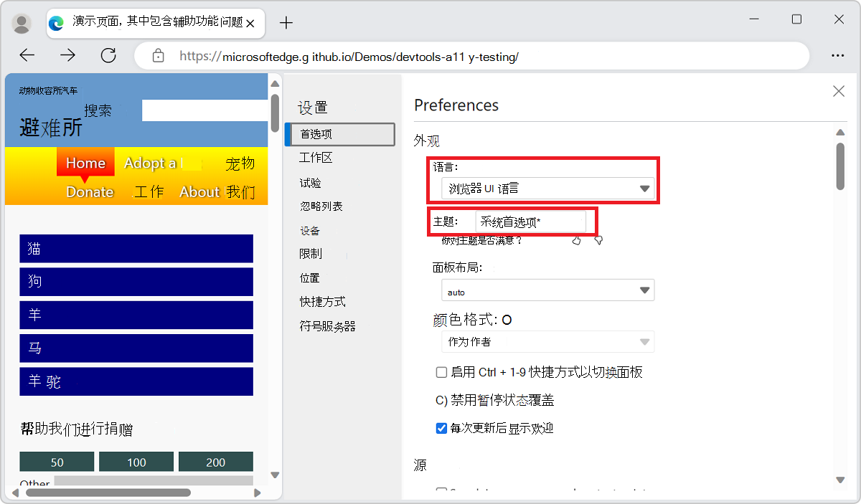Click the 100 donation button

[x=136, y=461]
